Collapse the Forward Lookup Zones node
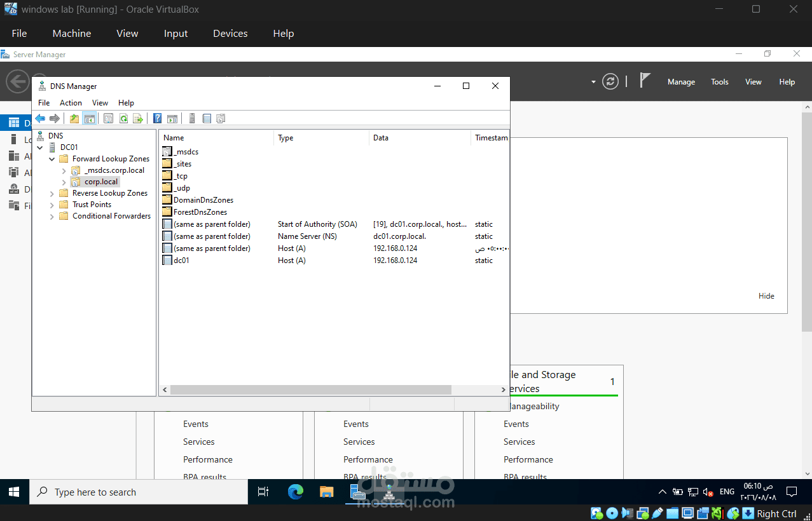Screen dimensions: 812x521 (x=52, y=159)
